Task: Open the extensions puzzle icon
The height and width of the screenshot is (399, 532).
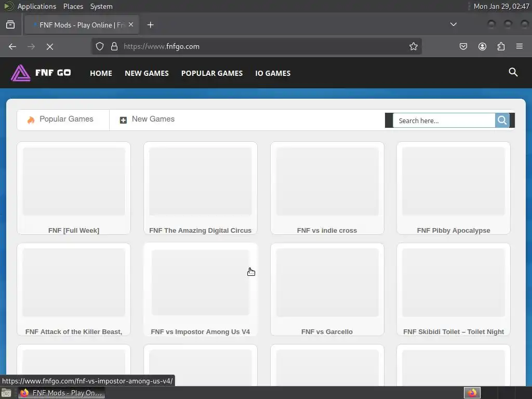Action: click(x=501, y=46)
